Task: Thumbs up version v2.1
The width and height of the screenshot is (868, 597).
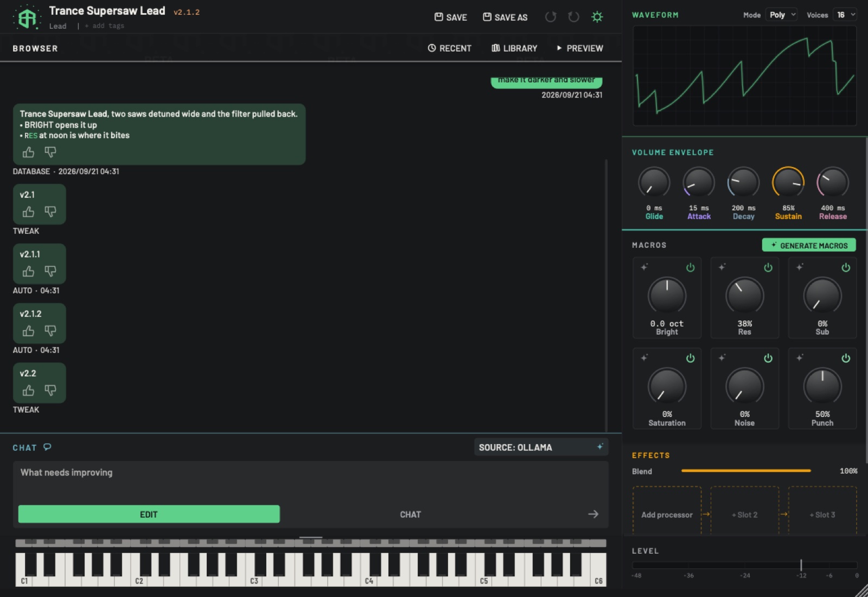Action: pos(28,212)
